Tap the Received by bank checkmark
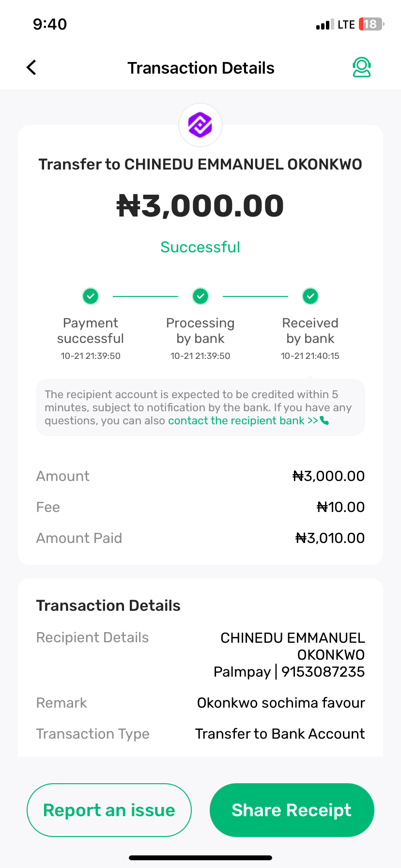The image size is (401, 868). point(310,296)
